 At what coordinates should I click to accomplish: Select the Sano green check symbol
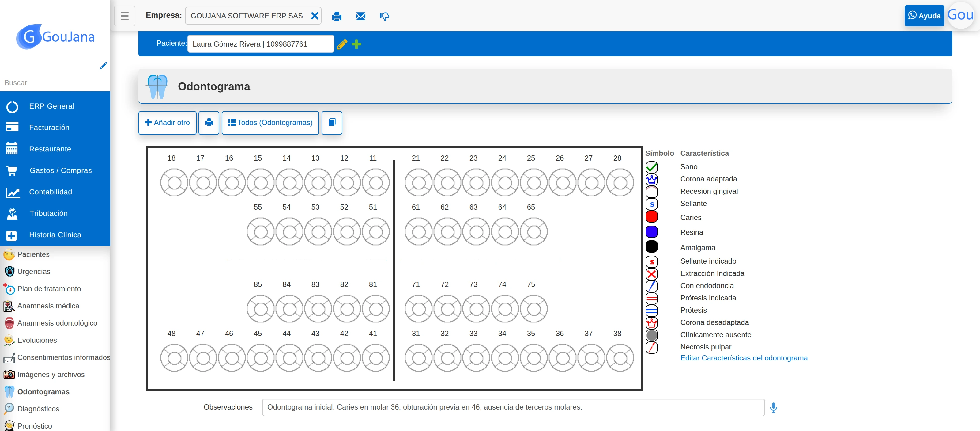(x=651, y=167)
